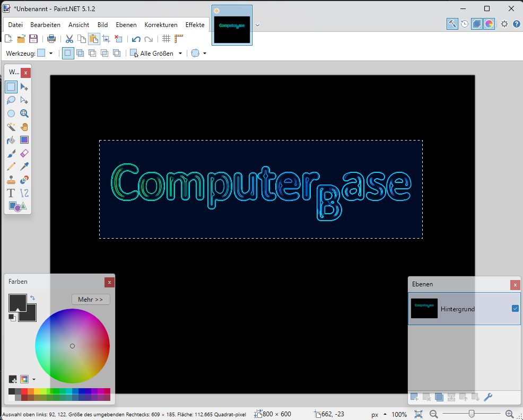Toggle the Tools window button
This screenshot has width=523, height=420.
tap(452, 24)
